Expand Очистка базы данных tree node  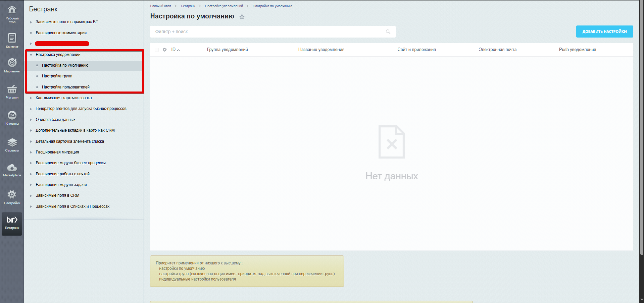[x=31, y=120]
